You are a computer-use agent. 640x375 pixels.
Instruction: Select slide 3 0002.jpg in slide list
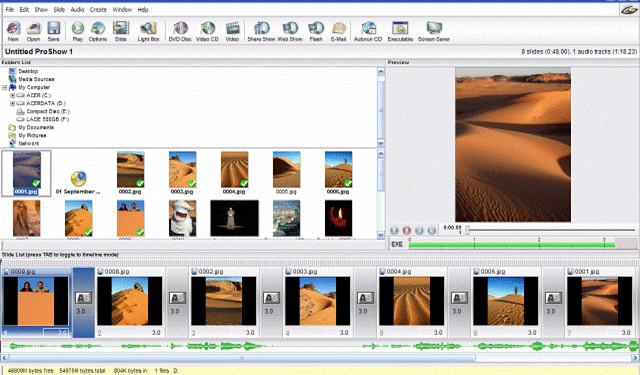224,302
